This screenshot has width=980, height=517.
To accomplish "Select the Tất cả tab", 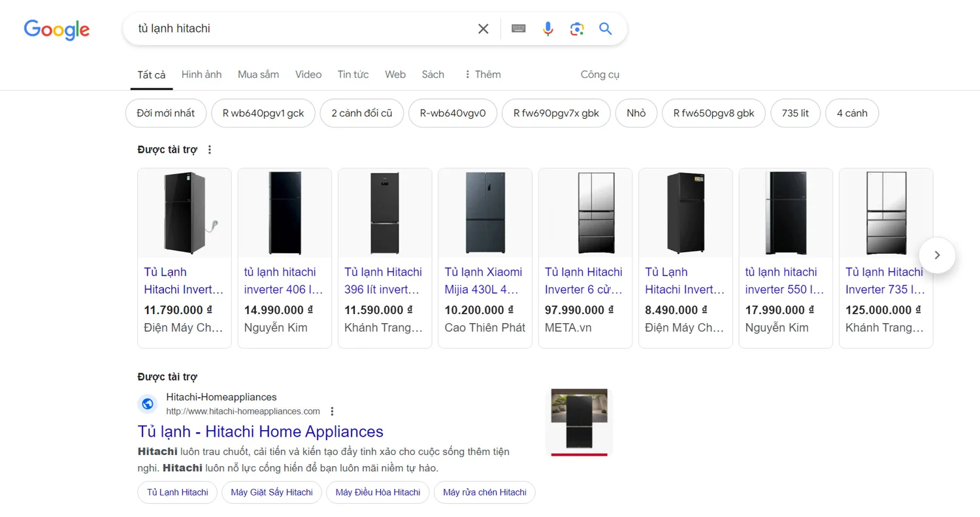I will point(152,74).
